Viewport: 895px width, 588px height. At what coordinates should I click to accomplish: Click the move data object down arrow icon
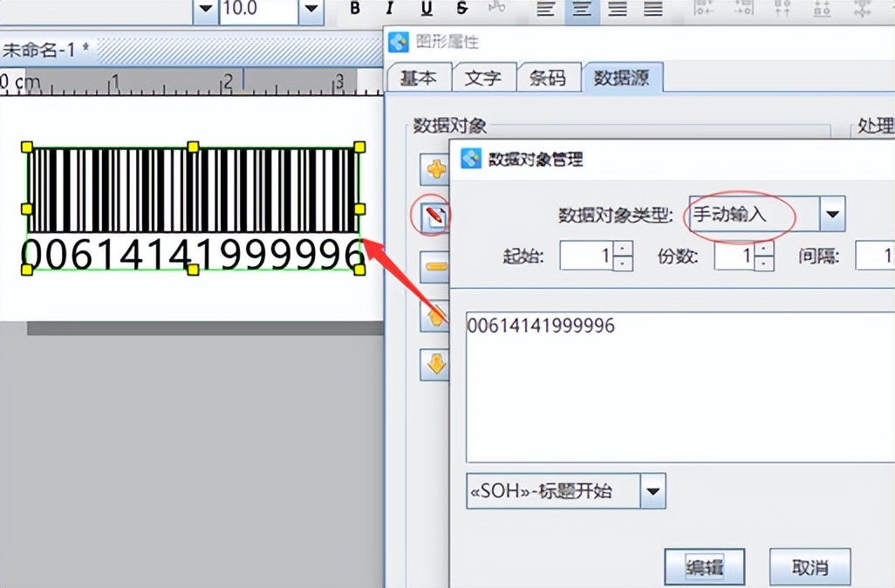click(x=435, y=365)
